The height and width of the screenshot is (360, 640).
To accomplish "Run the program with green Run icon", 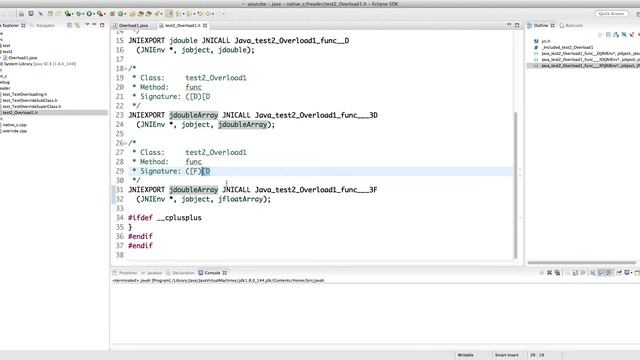I will 89,13.
